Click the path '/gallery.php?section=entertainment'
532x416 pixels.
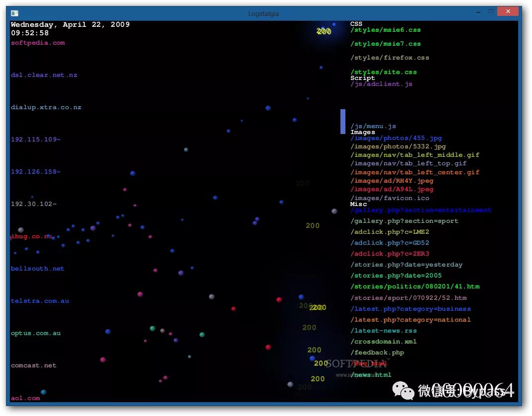[421, 210]
